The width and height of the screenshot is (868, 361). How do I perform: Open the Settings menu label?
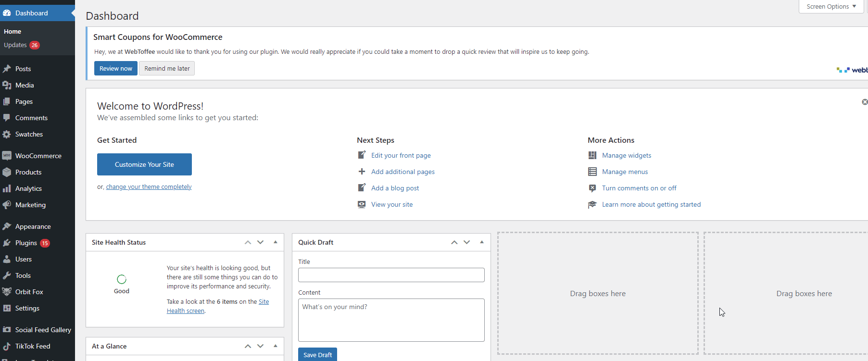[27, 308]
